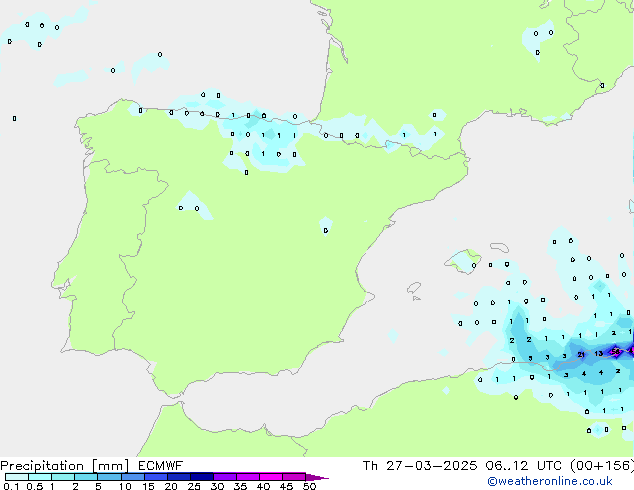Click the 20–25 mm legend color swatch
The image size is (634, 490).
pyautogui.click(x=179, y=477)
